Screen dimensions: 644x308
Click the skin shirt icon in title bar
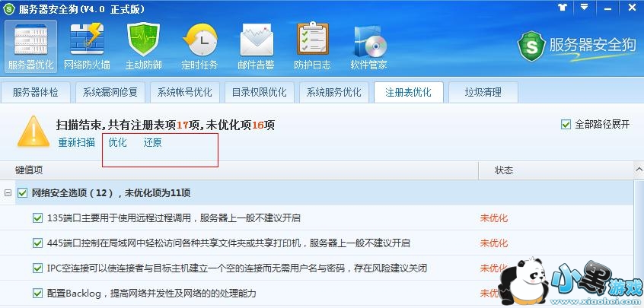562,8
